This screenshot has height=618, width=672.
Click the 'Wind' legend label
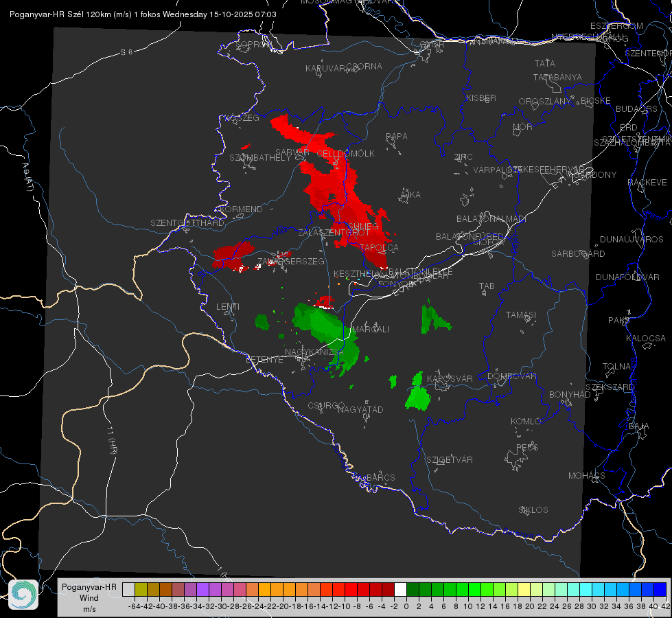point(89,598)
